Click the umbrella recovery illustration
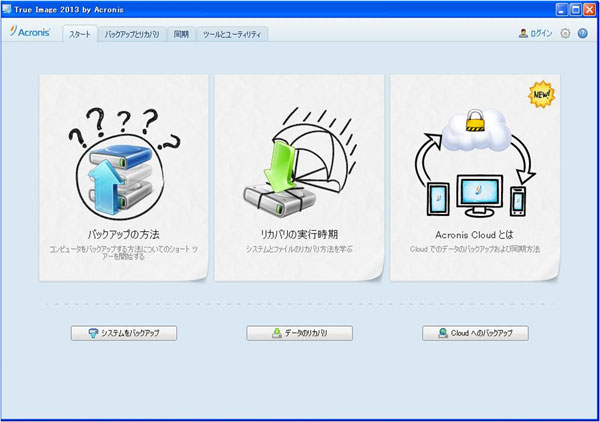600x422 pixels. [x=300, y=163]
